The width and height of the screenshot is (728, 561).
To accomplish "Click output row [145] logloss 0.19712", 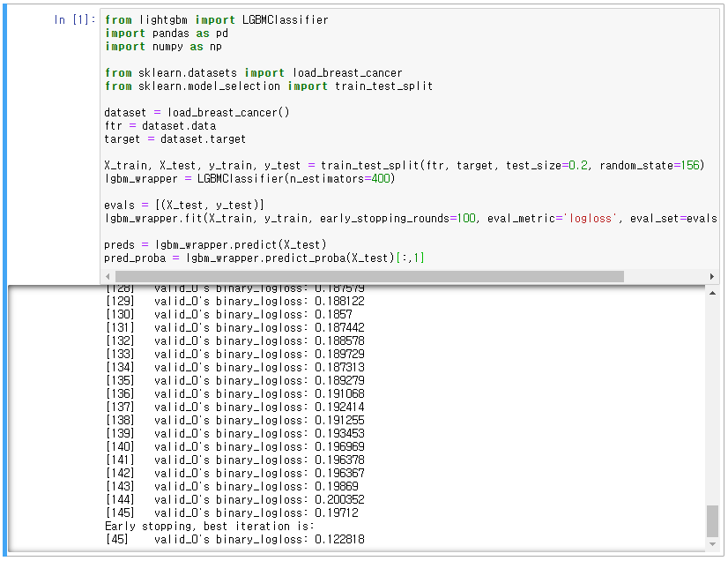I will coord(232,513).
